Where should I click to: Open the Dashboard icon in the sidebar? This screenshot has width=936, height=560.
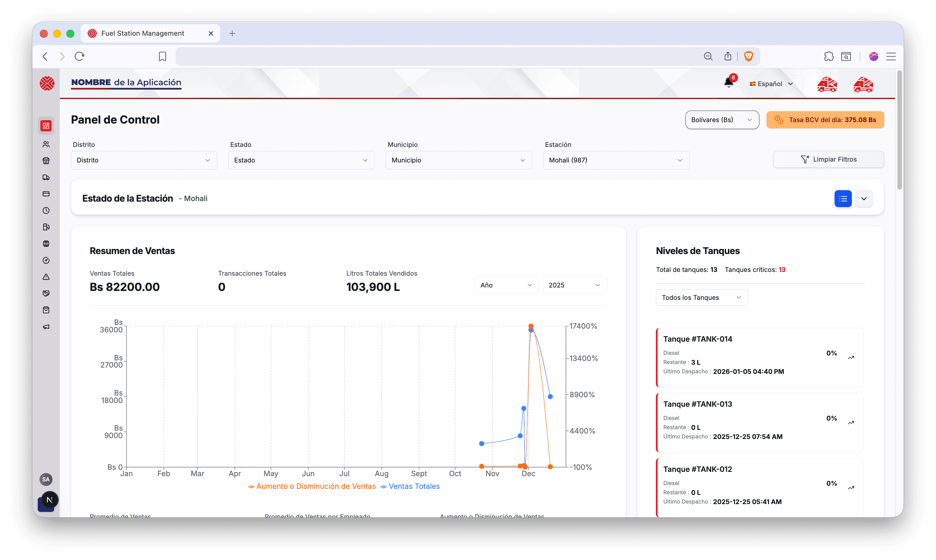click(x=46, y=126)
